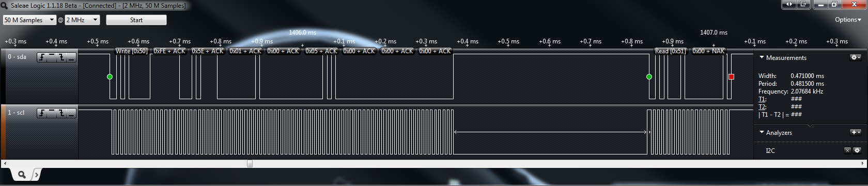Add a new analyzer with plus button
868x186 pixels.
pyautogui.click(x=856, y=132)
